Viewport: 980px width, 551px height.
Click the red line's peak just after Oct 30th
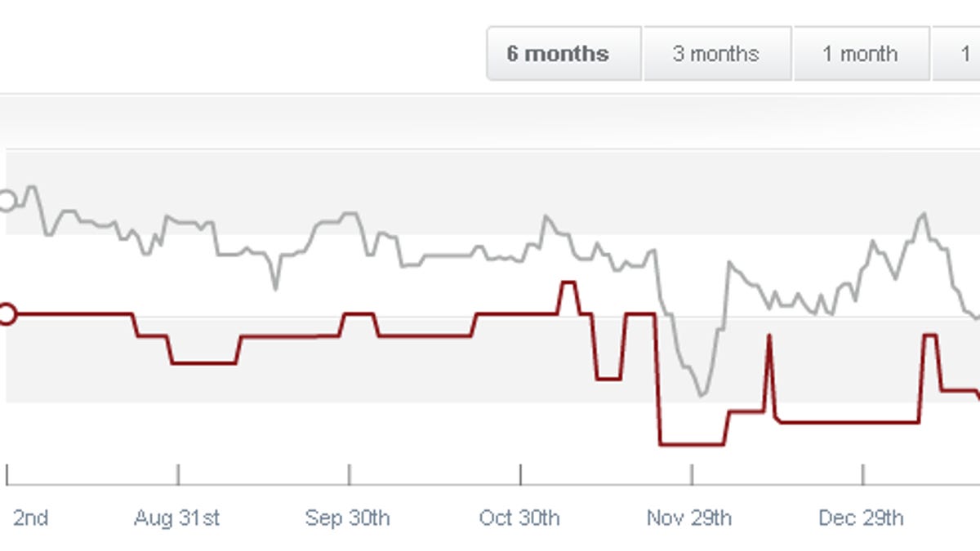567,282
